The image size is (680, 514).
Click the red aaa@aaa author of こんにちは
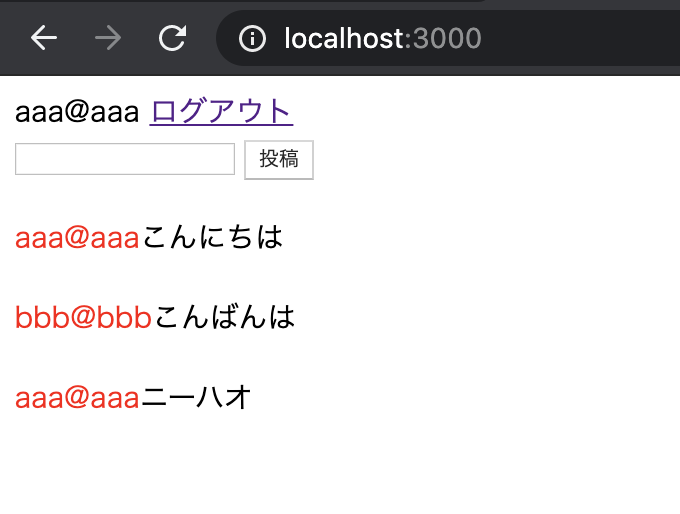pos(77,238)
